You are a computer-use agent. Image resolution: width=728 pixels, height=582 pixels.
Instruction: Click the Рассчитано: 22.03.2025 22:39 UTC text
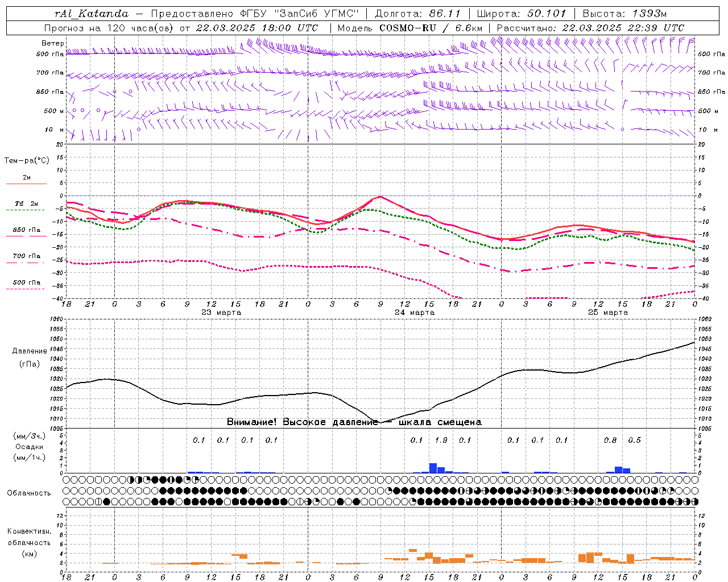(590, 28)
